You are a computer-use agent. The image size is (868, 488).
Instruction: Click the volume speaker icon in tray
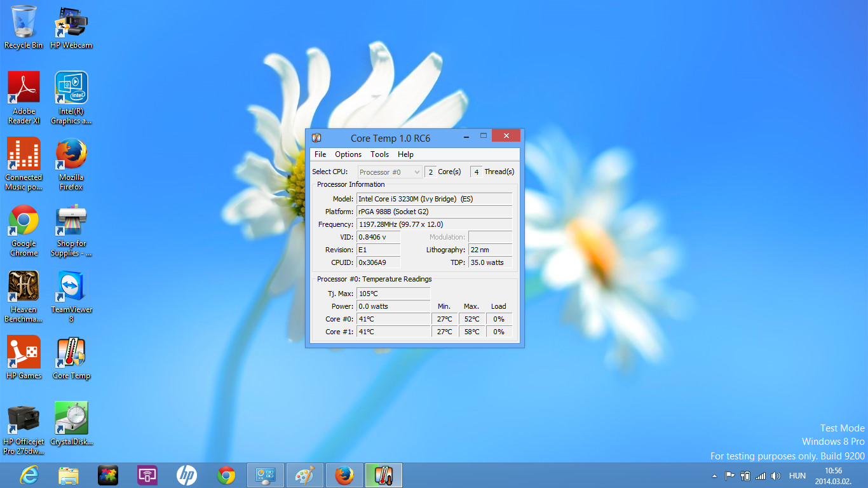coord(775,475)
